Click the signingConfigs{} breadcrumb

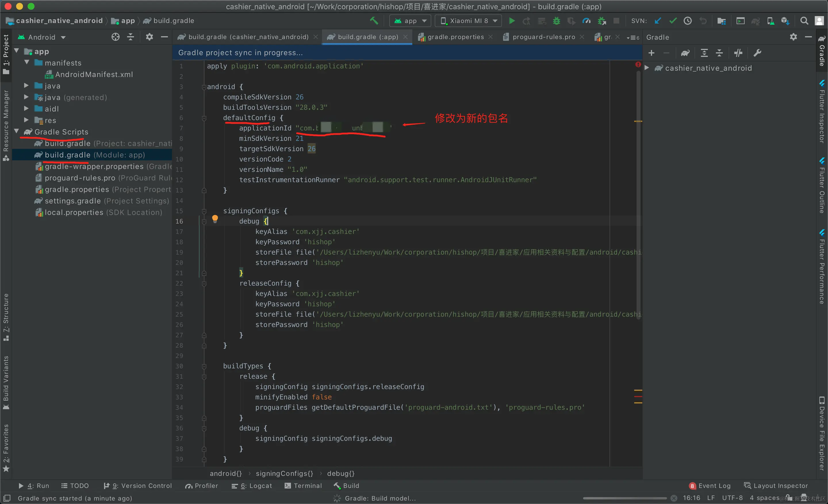(284, 474)
